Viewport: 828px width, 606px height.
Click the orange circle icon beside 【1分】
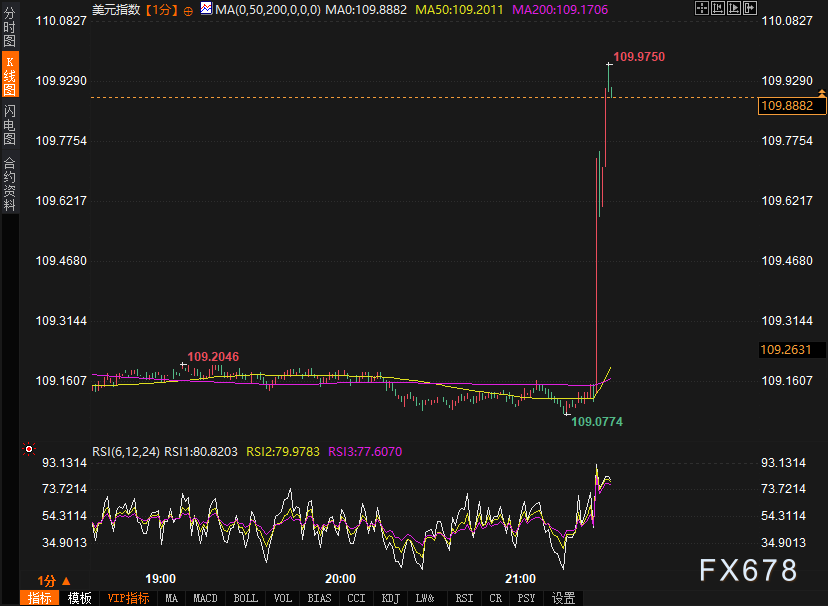[x=188, y=9]
